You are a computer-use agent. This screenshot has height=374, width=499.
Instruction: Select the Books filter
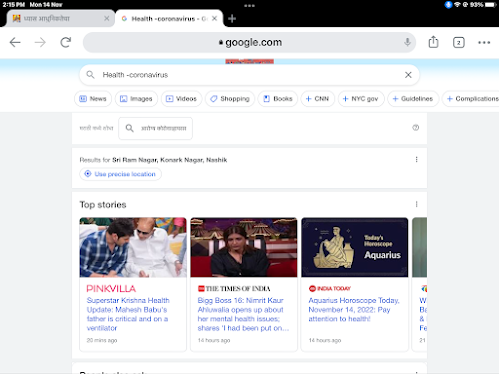(x=278, y=99)
